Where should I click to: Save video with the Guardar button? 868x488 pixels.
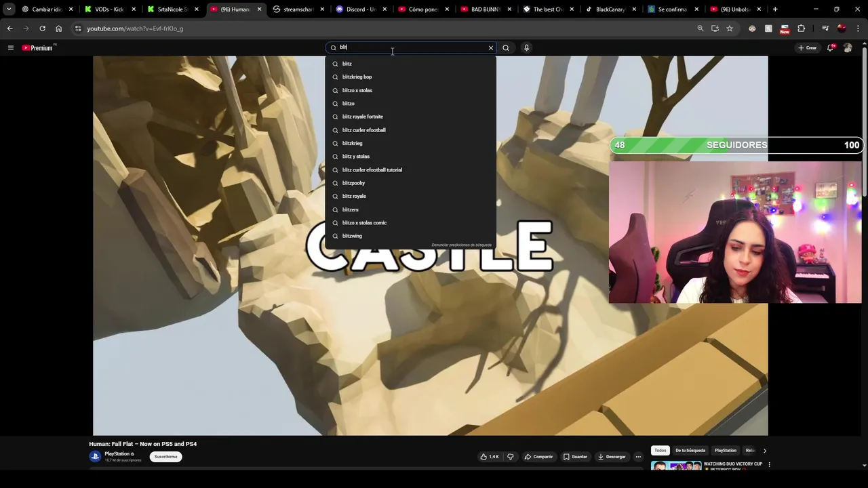coord(575,457)
